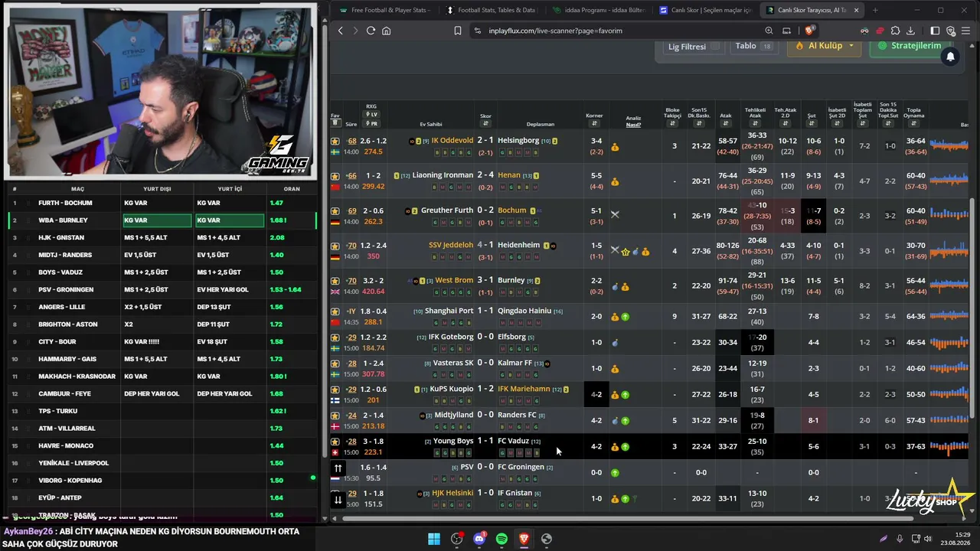Open the browser extensions puzzle icon
Image resolution: width=980 pixels, height=551 pixels.
click(895, 31)
